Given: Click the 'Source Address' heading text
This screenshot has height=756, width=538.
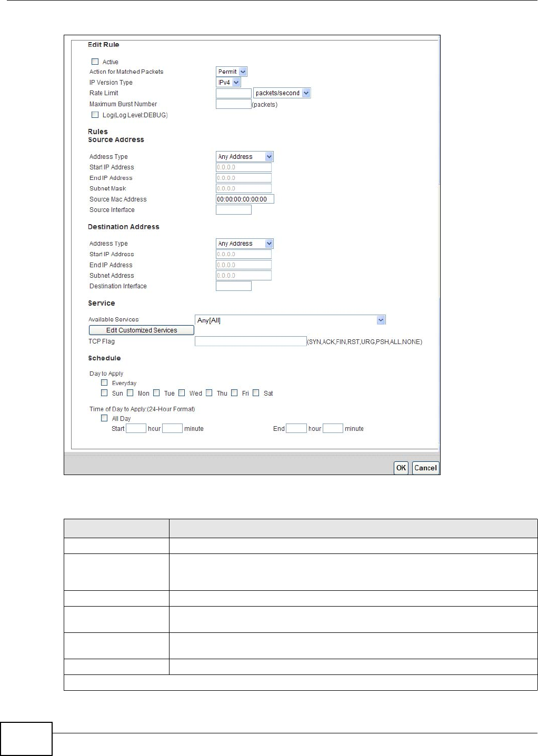Looking at the screenshot, I should [116, 139].
